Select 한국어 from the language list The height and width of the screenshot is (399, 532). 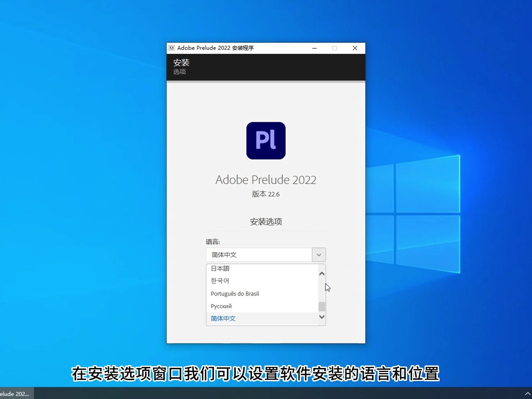(262, 281)
